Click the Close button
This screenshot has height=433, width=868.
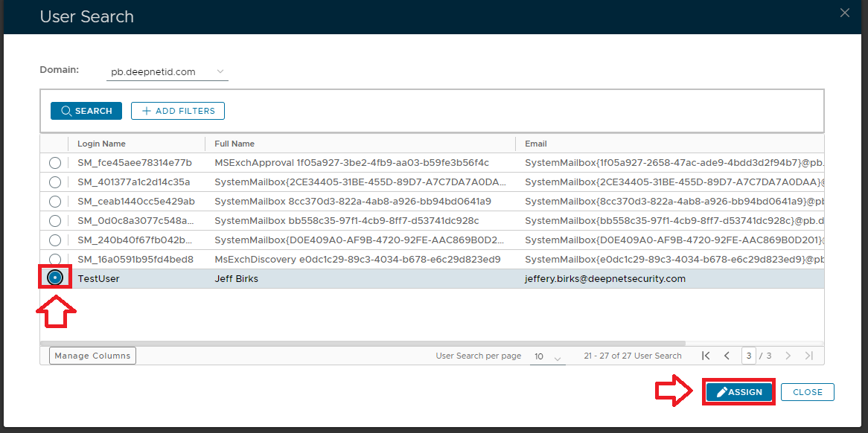tap(808, 392)
